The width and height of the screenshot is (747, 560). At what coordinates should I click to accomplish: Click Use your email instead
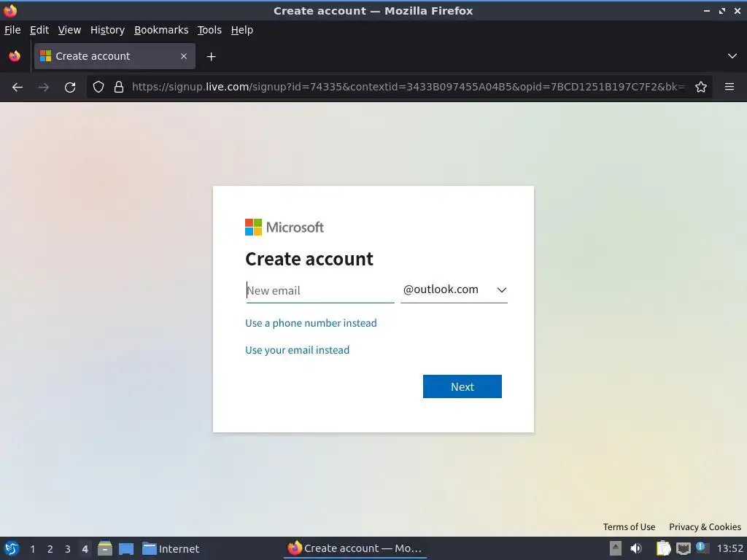[298, 350]
